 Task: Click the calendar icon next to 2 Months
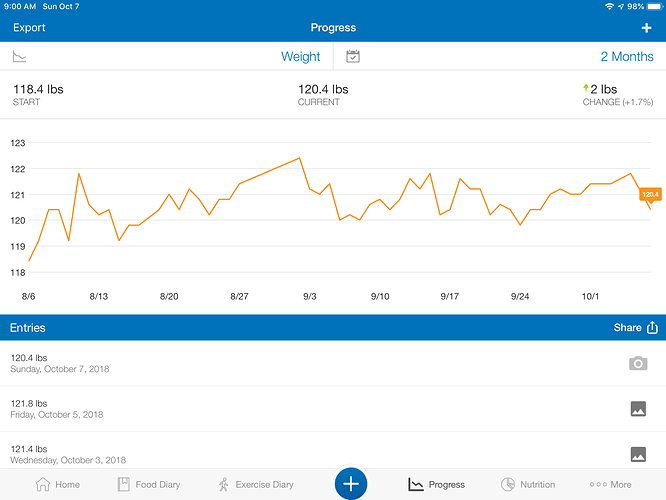tap(353, 56)
